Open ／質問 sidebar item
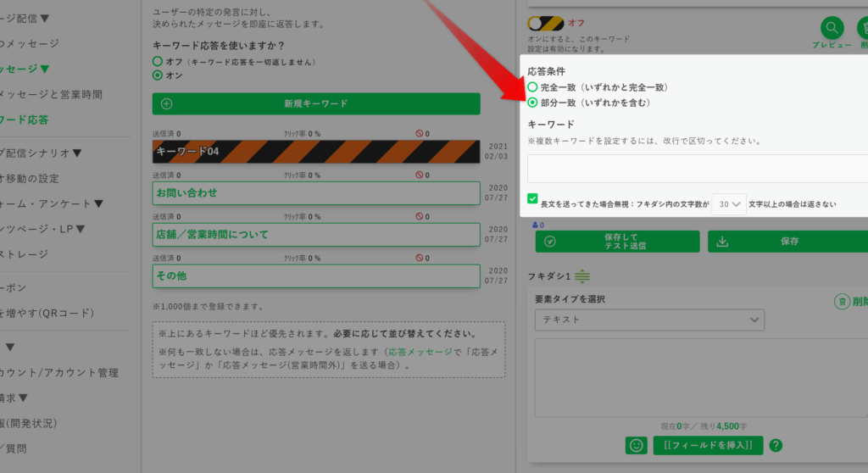 tap(14, 448)
